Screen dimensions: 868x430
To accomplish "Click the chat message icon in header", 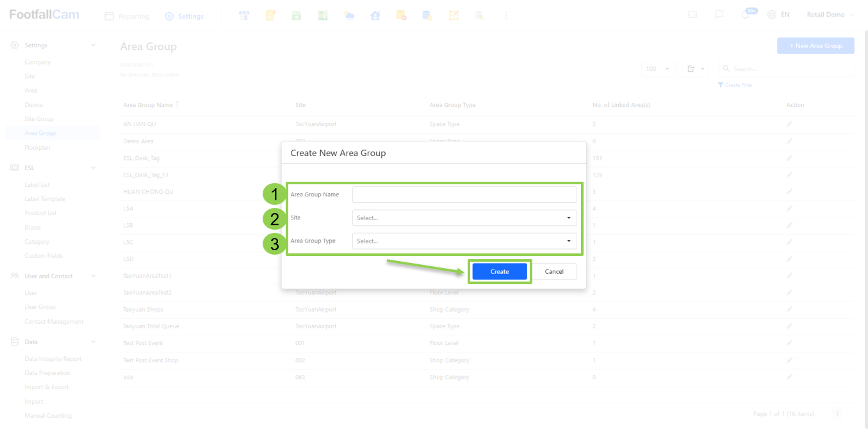I will [x=719, y=15].
